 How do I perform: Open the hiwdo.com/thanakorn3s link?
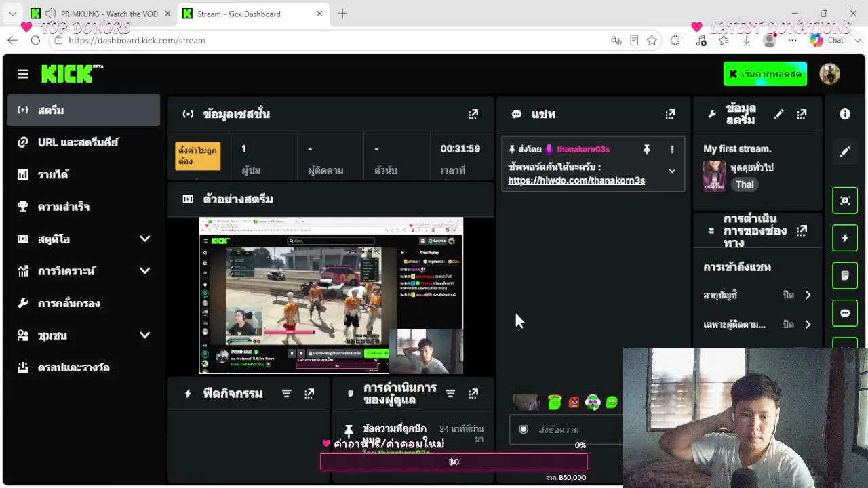[576, 180]
